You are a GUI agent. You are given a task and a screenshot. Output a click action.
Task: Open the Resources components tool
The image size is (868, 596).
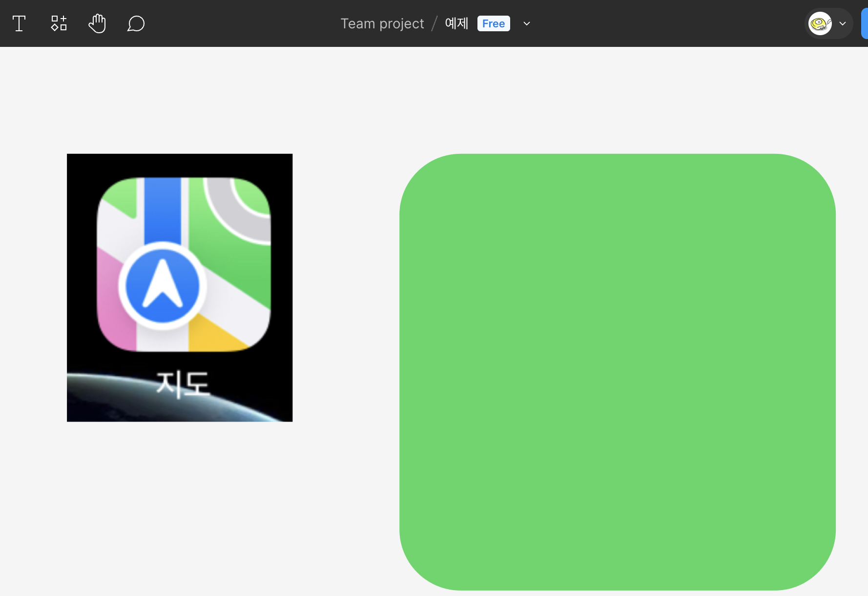59,23
